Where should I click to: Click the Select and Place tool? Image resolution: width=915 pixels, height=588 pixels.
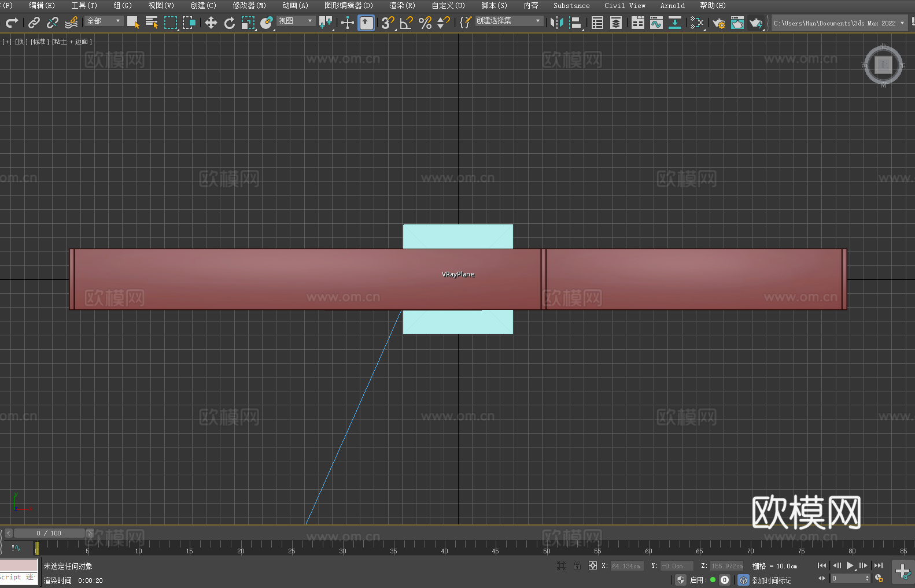[x=267, y=23]
